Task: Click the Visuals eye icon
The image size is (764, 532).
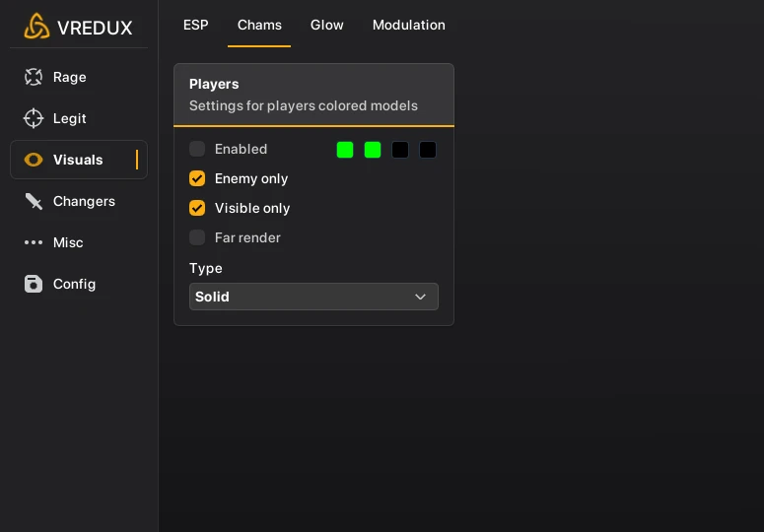Action: (x=34, y=160)
